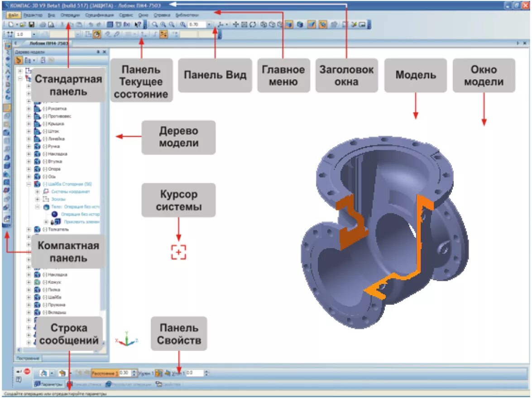Expand the Рукоятка tree node
Screen dimensions: 532x398
click(x=29, y=109)
